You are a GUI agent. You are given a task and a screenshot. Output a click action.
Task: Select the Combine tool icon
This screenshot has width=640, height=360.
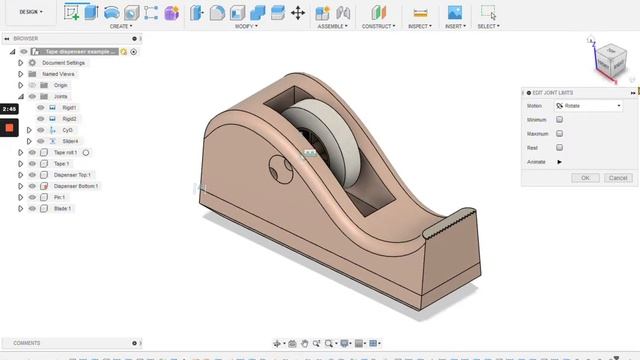click(x=258, y=13)
